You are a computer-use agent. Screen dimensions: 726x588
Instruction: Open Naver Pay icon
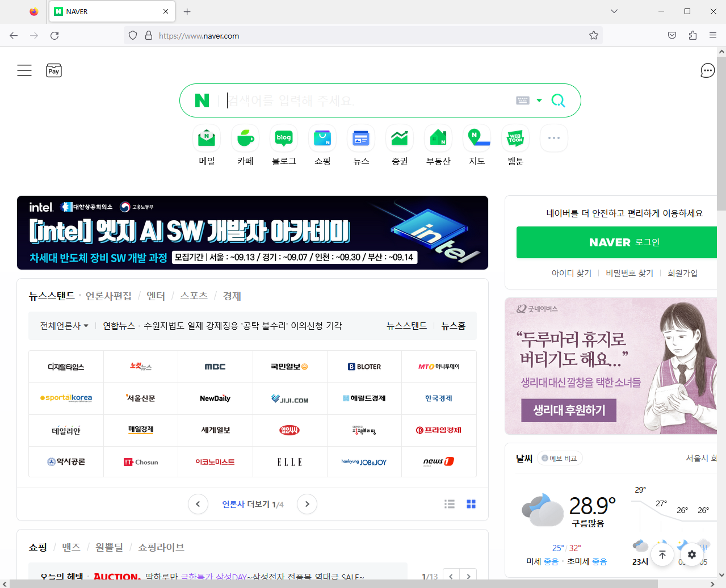tap(54, 70)
